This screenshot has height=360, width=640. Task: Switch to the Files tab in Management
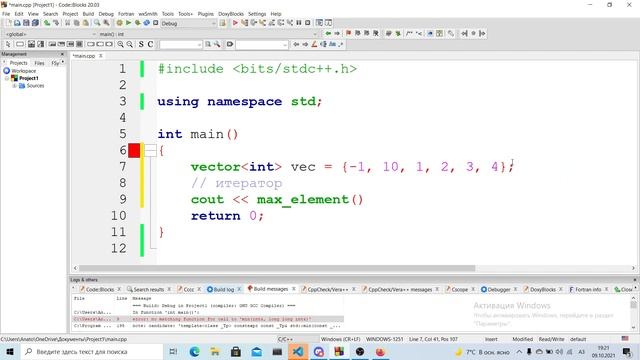point(40,63)
